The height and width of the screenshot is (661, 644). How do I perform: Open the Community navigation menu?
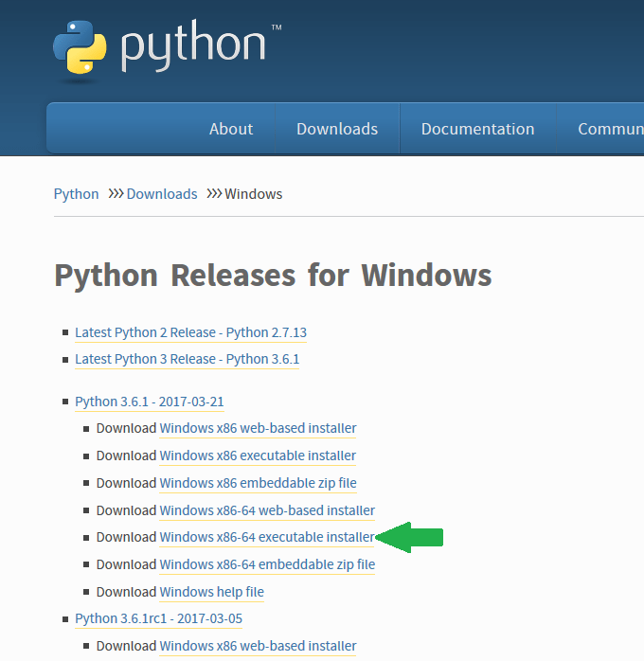click(611, 129)
